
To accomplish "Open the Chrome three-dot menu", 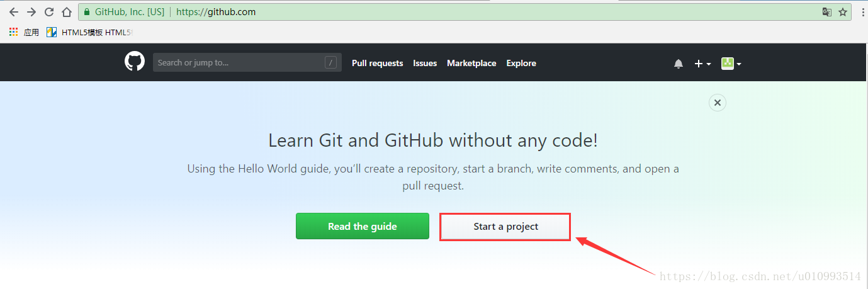I will point(862,12).
